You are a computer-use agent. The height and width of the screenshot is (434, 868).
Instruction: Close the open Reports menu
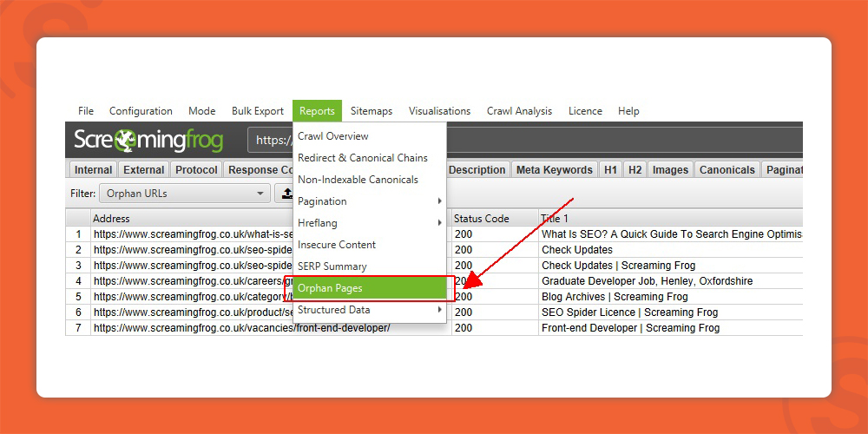pyautogui.click(x=317, y=111)
